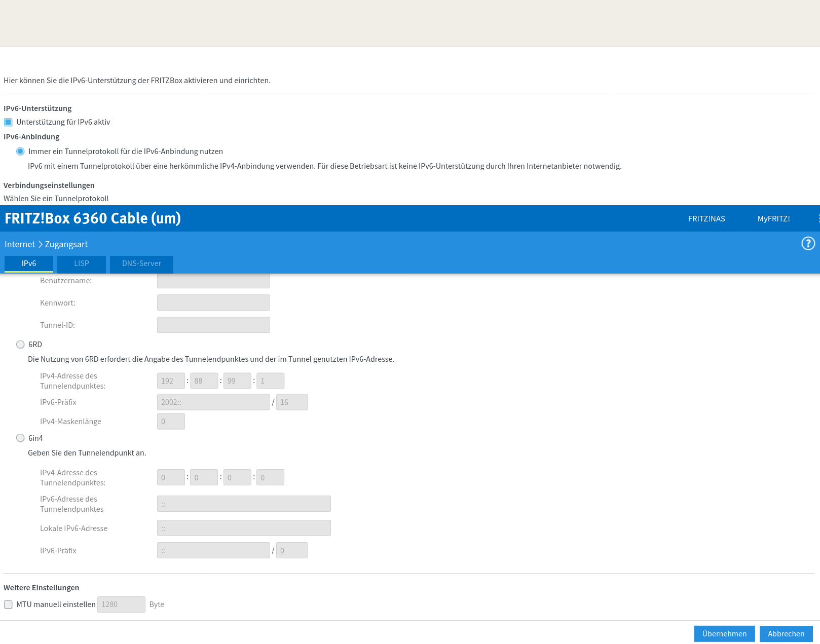This screenshot has width=820, height=644.
Task: Click the Lokale IPv6-Adresse field
Action: (244, 528)
